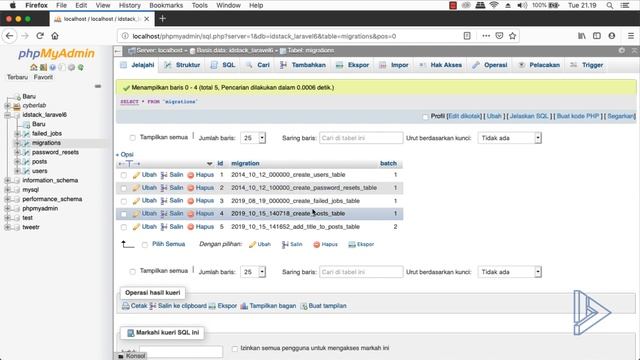The width and height of the screenshot is (640, 360).
Task: Click the page settings gear icon top right
Action: (622, 50)
